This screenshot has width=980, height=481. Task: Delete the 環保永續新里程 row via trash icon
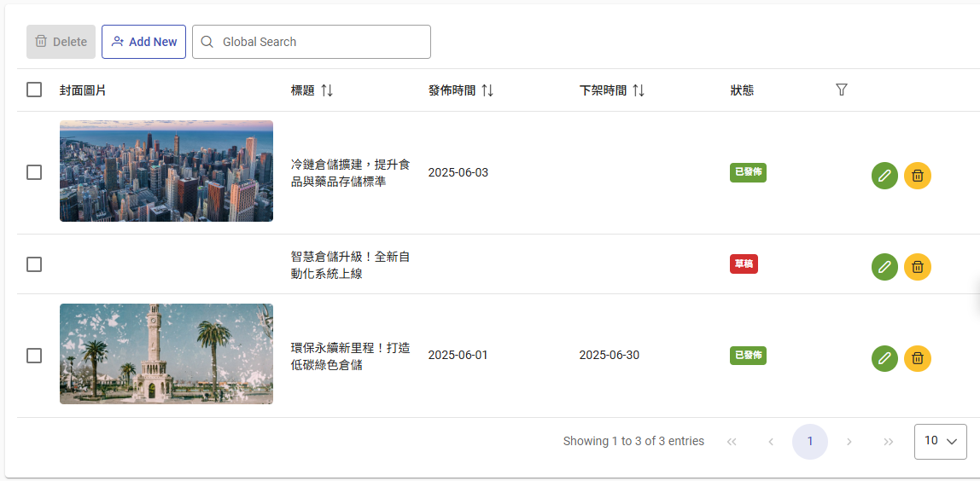coord(918,358)
